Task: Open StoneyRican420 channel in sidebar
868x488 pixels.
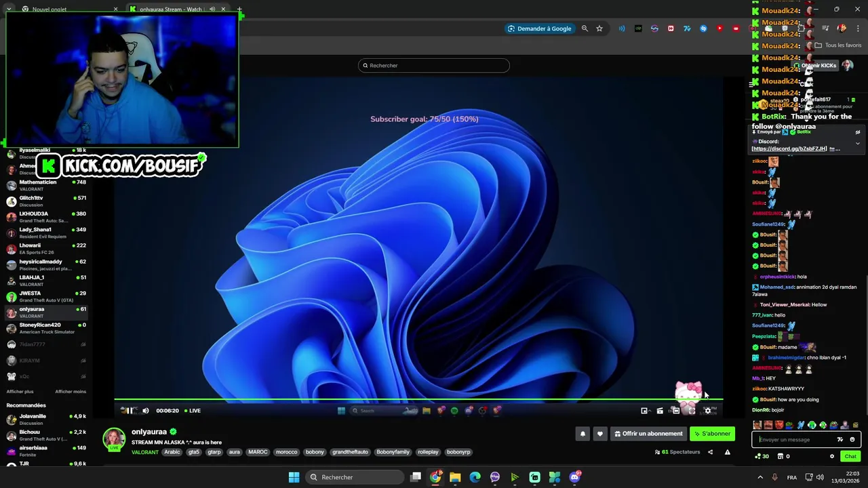Action: click(46, 328)
